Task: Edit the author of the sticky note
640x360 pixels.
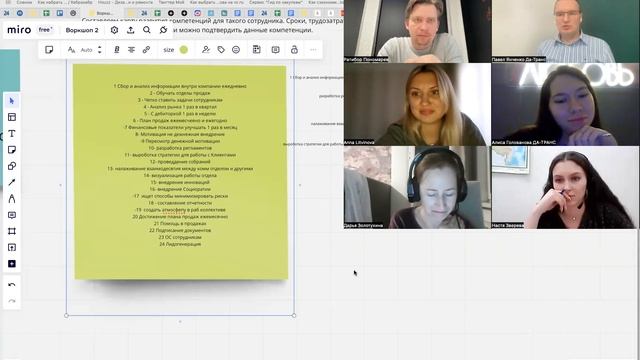Action: [x=206, y=50]
